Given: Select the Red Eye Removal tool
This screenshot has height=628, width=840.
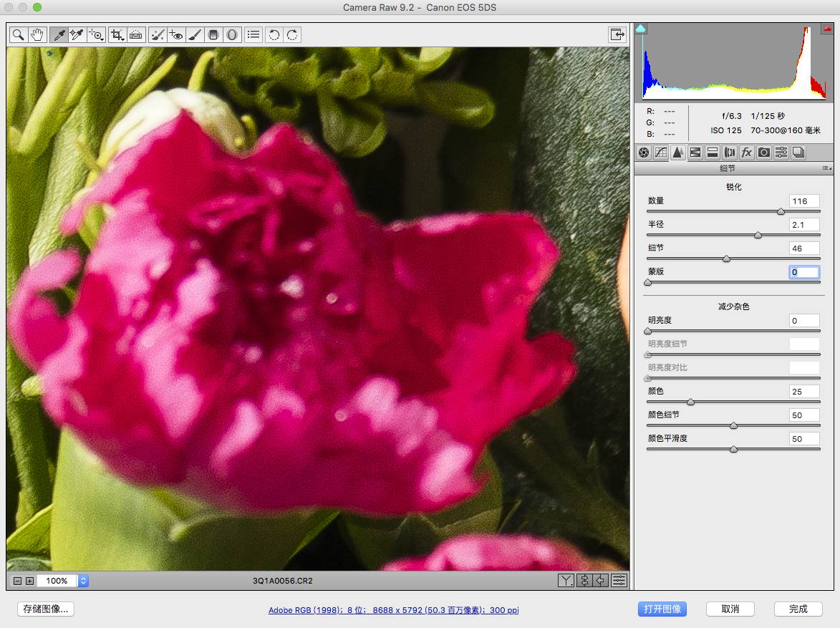Looking at the screenshot, I should 175,35.
